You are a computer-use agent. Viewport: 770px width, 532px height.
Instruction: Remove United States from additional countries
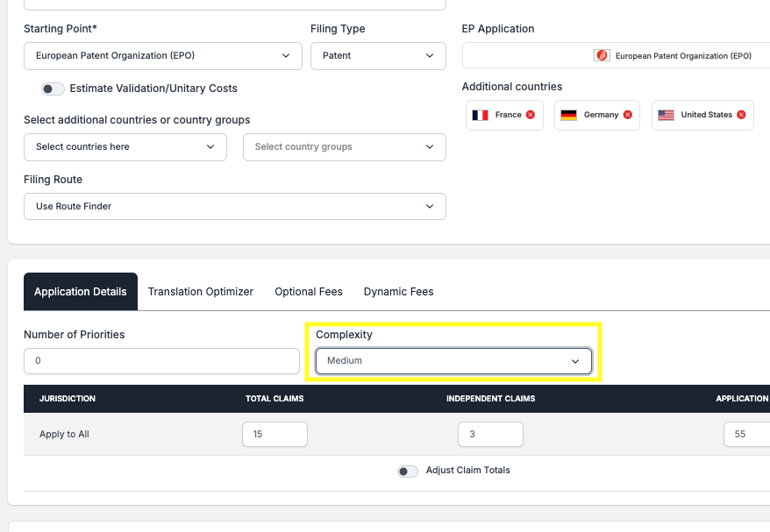(x=741, y=115)
